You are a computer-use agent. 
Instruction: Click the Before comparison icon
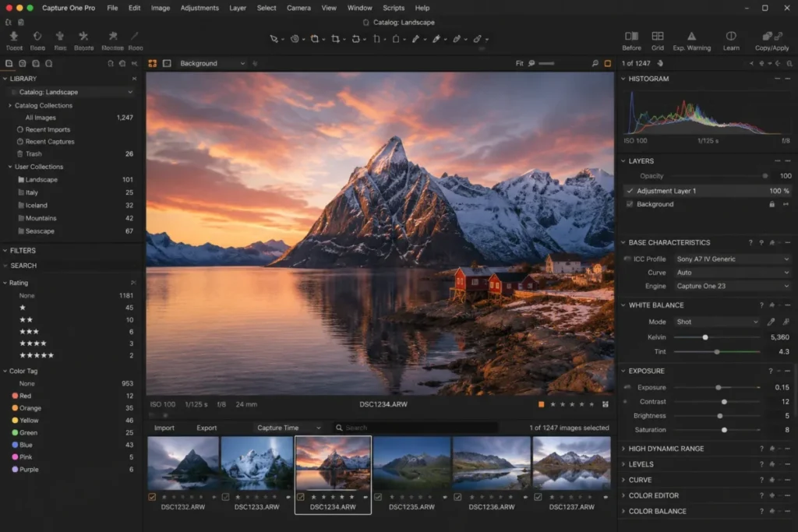click(x=631, y=36)
